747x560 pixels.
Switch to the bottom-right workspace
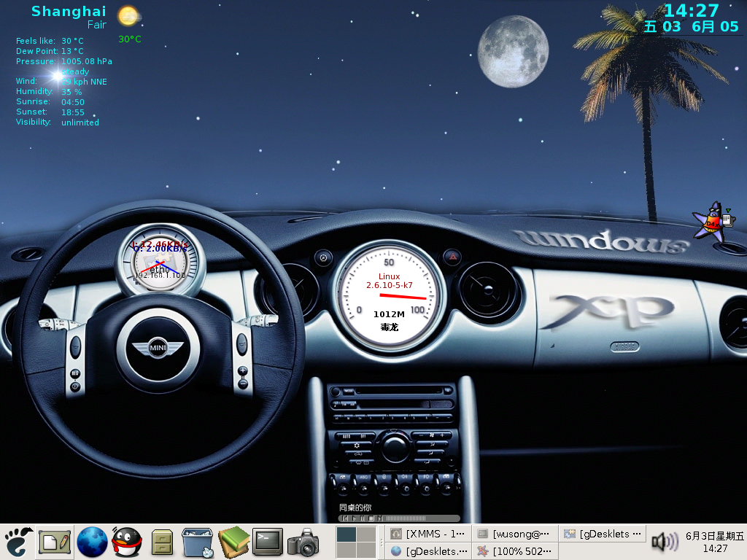(x=366, y=551)
